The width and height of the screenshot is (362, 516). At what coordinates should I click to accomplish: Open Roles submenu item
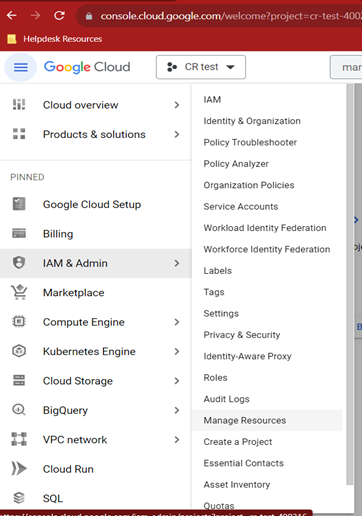(215, 377)
